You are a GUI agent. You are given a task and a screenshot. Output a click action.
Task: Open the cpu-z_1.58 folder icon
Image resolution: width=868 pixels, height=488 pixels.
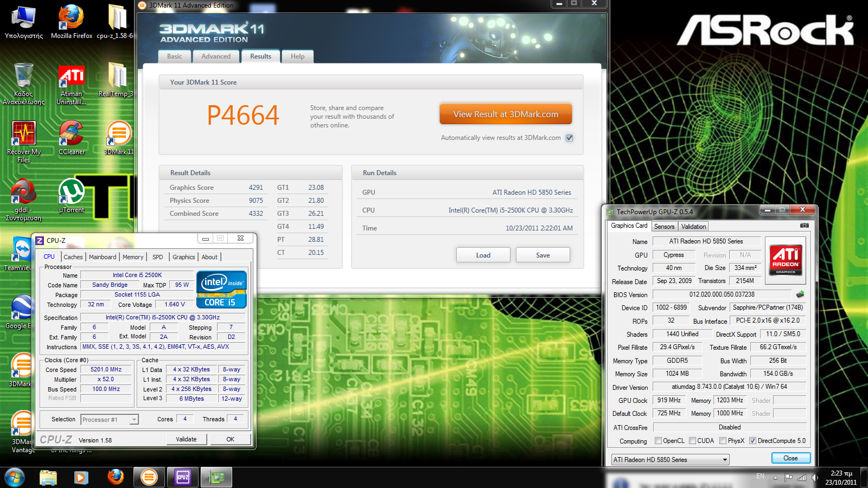click(x=116, y=22)
